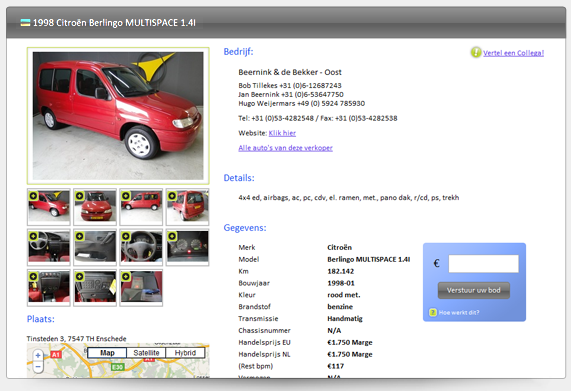Screen dimensions: 571x391
Task: Open the 'Klik hier' website link
Action: [x=282, y=133]
